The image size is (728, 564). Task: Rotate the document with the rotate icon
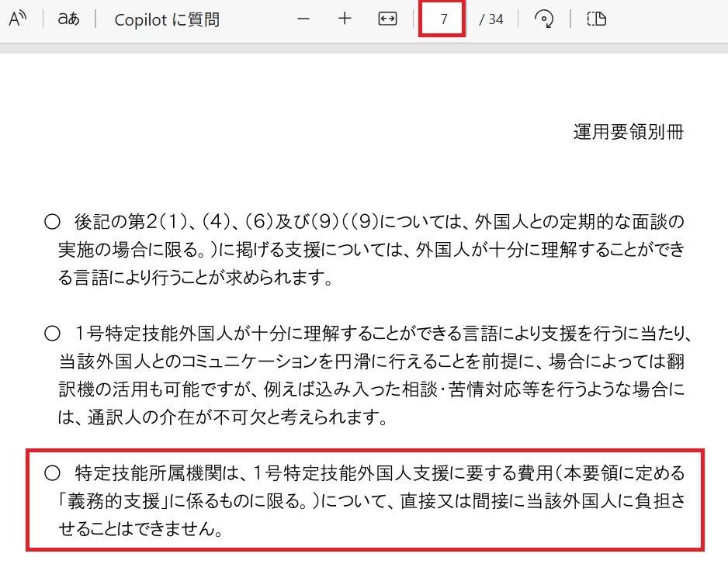point(543,19)
